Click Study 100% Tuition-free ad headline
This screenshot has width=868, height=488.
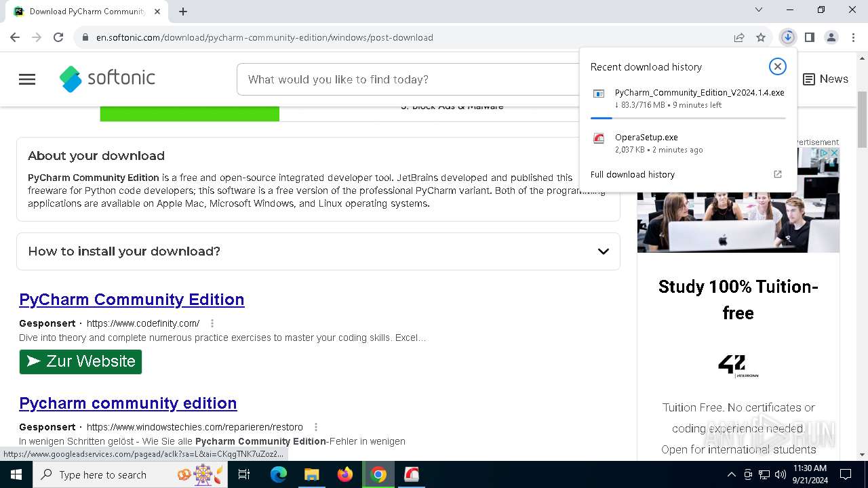(x=738, y=300)
